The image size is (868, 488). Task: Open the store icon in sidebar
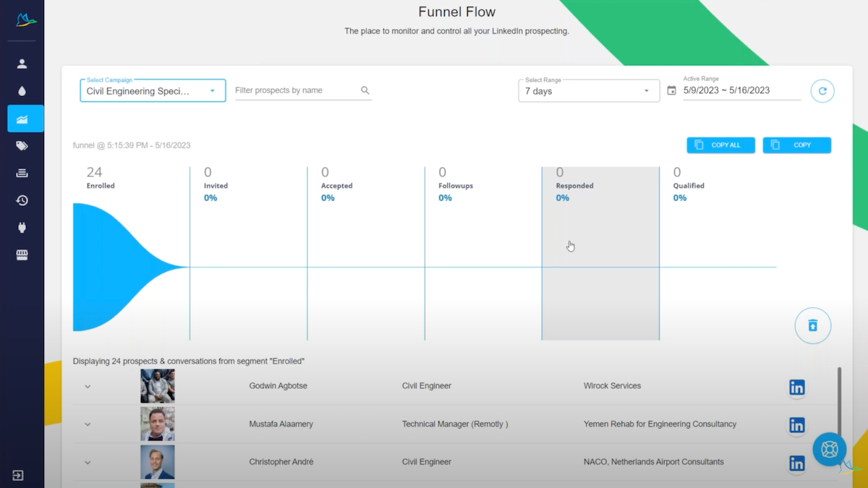(22, 255)
